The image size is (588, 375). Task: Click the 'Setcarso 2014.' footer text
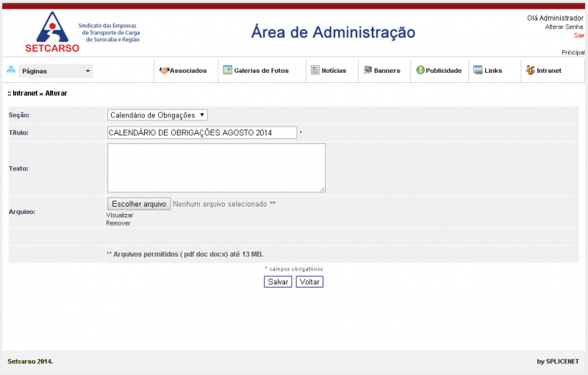coord(30,362)
